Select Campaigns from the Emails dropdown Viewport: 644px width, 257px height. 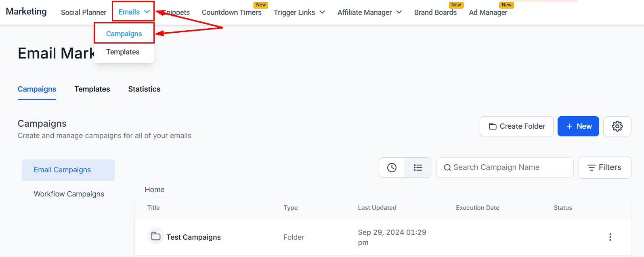point(124,34)
